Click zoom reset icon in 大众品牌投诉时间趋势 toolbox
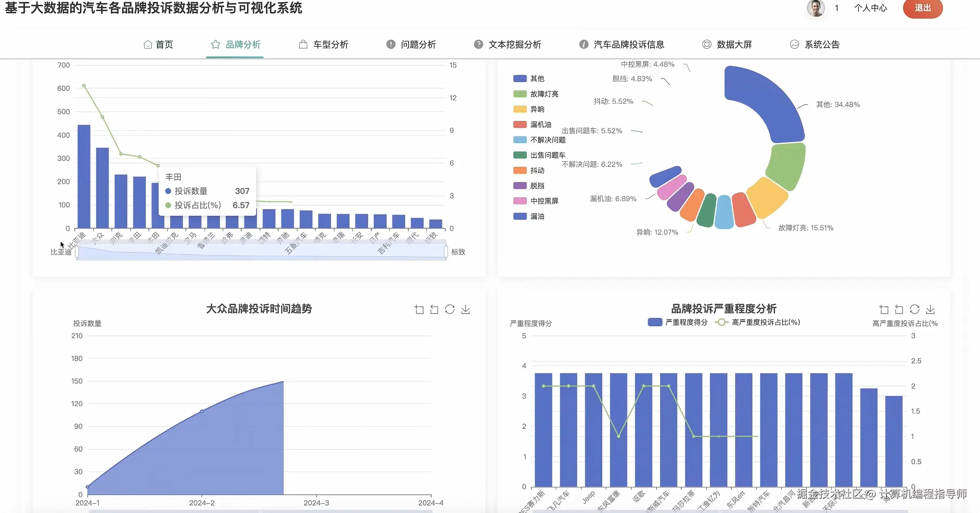The image size is (980, 513). point(434,309)
